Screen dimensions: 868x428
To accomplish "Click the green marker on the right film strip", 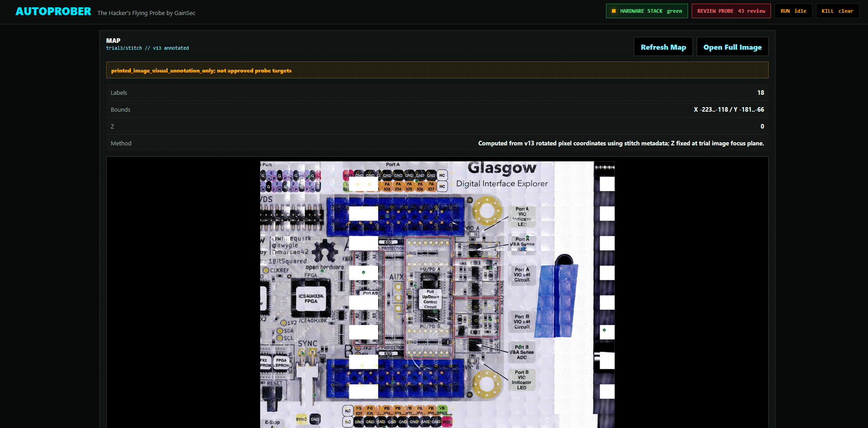I will point(605,330).
